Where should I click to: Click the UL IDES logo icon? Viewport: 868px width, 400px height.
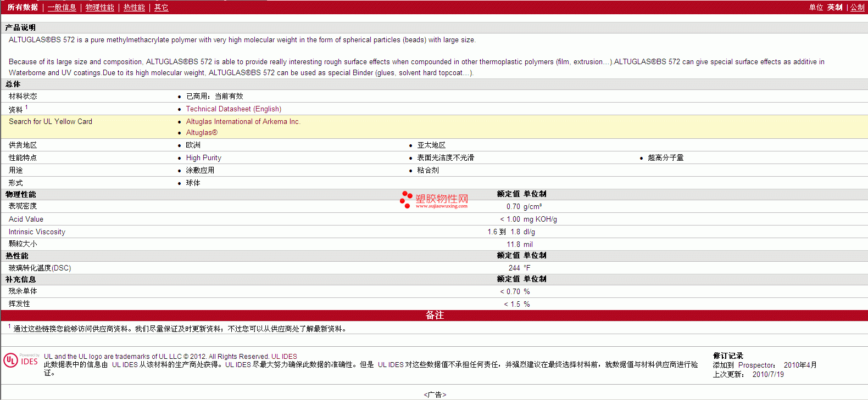21,360
